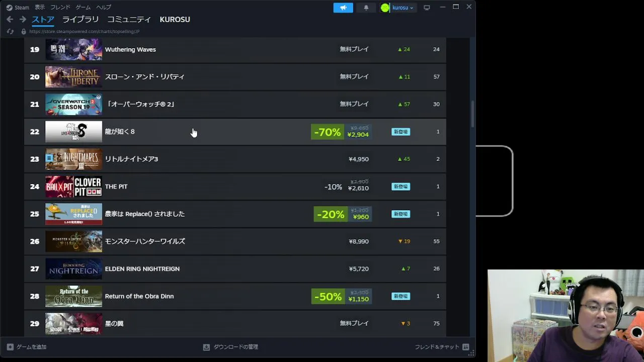Click 新登場 badge on 龍が如く8 row
The image size is (644, 362).
pyautogui.click(x=400, y=132)
